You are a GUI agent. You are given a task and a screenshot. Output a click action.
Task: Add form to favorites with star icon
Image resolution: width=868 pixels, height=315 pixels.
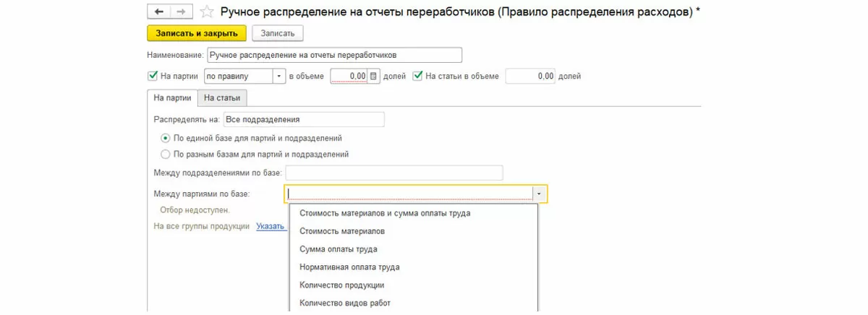(x=207, y=12)
